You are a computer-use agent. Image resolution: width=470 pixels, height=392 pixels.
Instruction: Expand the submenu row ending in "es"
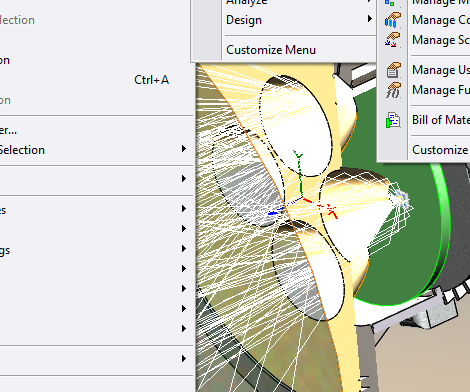96,210
